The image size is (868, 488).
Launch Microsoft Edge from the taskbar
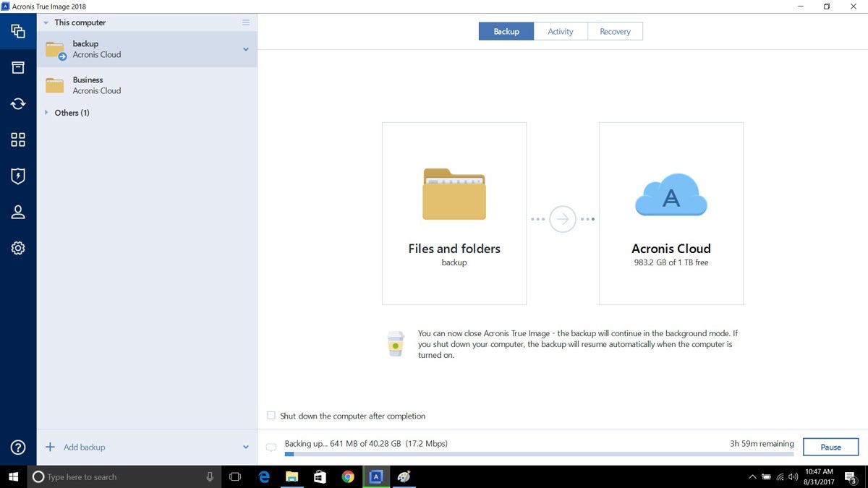click(264, 476)
